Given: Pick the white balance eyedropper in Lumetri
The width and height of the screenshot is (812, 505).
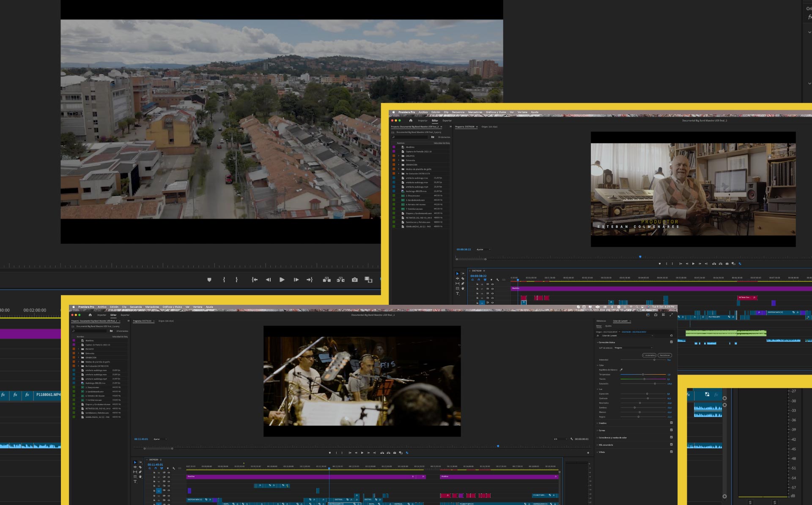Looking at the screenshot, I should click(x=621, y=370).
